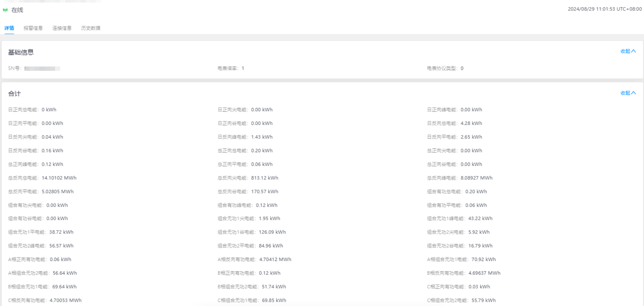Click the 在线 status text
644x306 pixels.
tap(17, 10)
